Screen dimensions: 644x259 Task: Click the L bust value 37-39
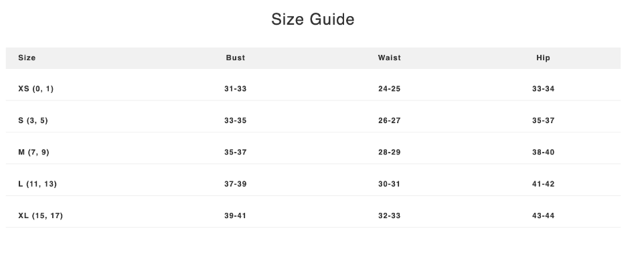tap(236, 184)
